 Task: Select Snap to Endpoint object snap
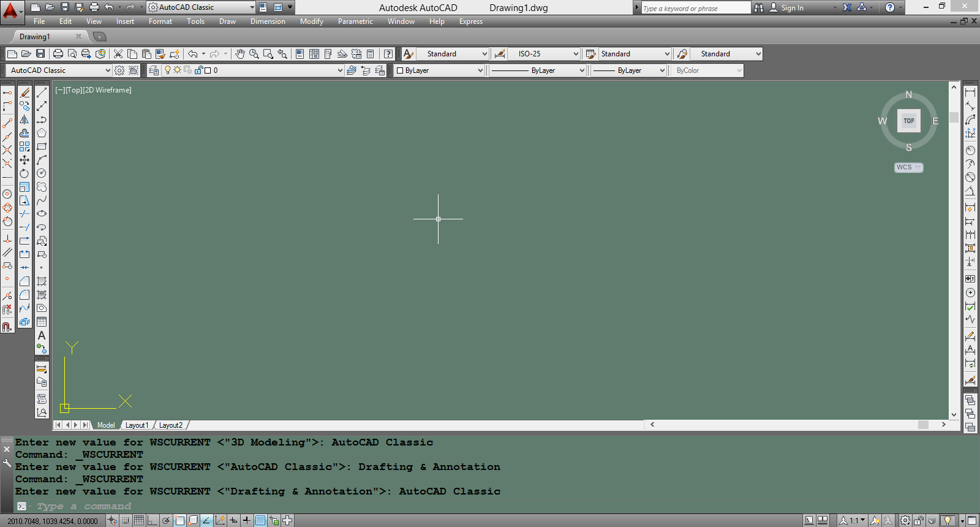(x=7, y=123)
